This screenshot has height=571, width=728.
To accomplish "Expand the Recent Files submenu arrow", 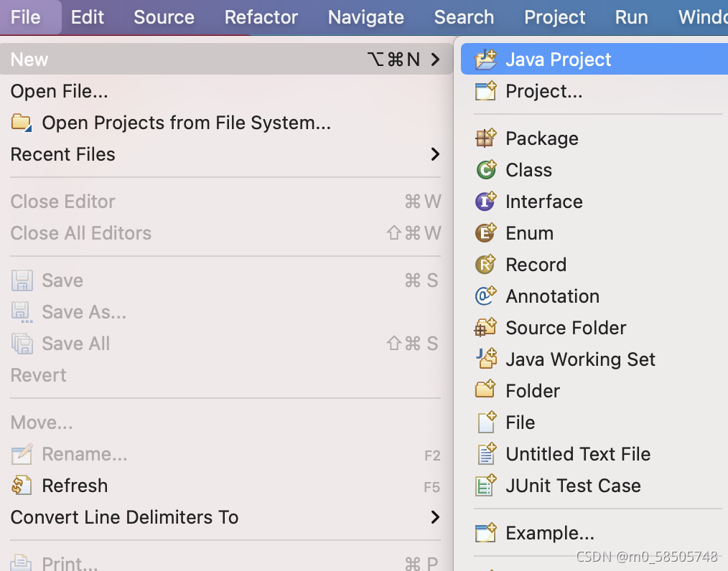I will (x=435, y=154).
